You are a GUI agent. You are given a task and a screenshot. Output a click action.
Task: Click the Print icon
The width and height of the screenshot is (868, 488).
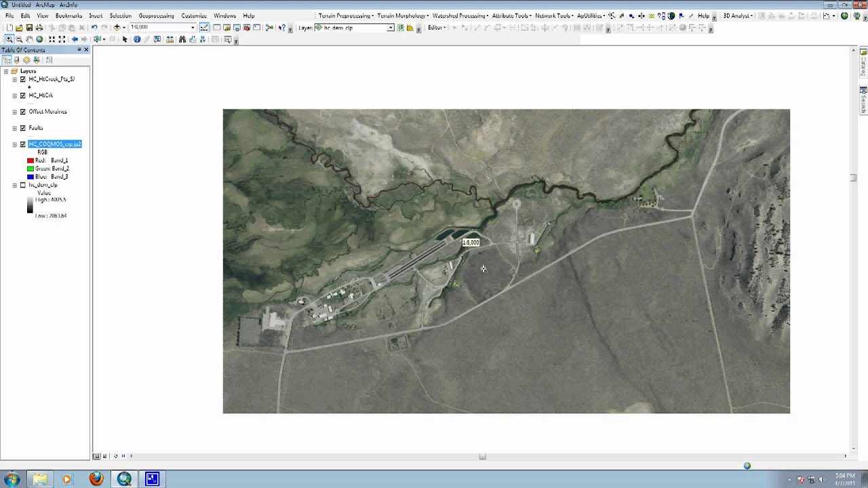click(39, 27)
